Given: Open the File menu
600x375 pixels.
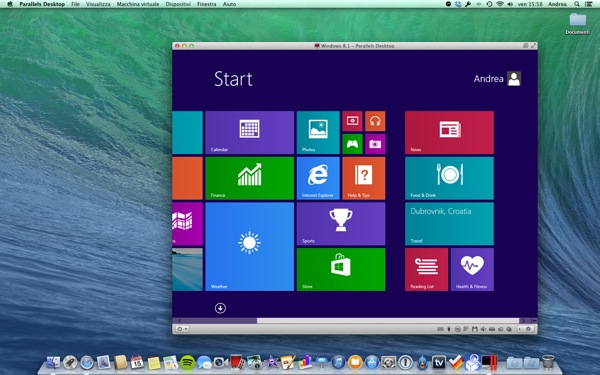Looking at the screenshot, I should [75, 4].
